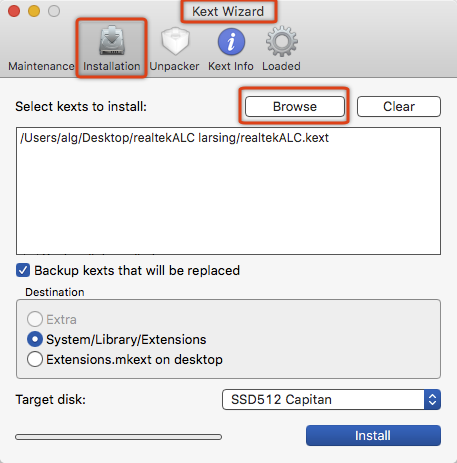457x463 pixels.
Task: Click the installation progress bar
Action: coord(118,437)
